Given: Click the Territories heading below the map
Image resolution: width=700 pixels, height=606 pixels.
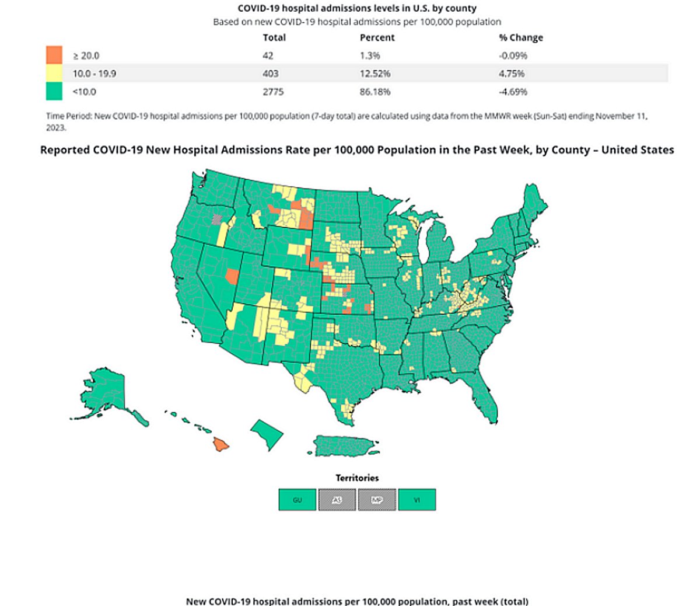Looking at the screenshot, I should coord(357,478).
